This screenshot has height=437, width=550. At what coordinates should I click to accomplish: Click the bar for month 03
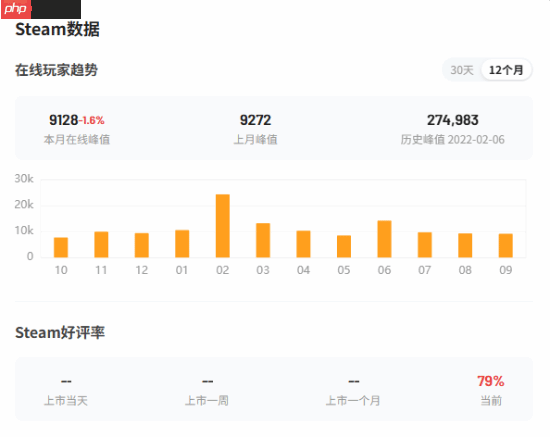[x=263, y=240]
